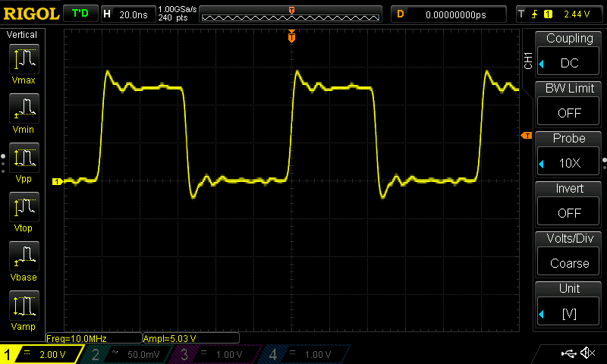Click the RIGOL logo
Image resolution: width=607 pixels, height=364 pixels.
(x=31, y=14)
